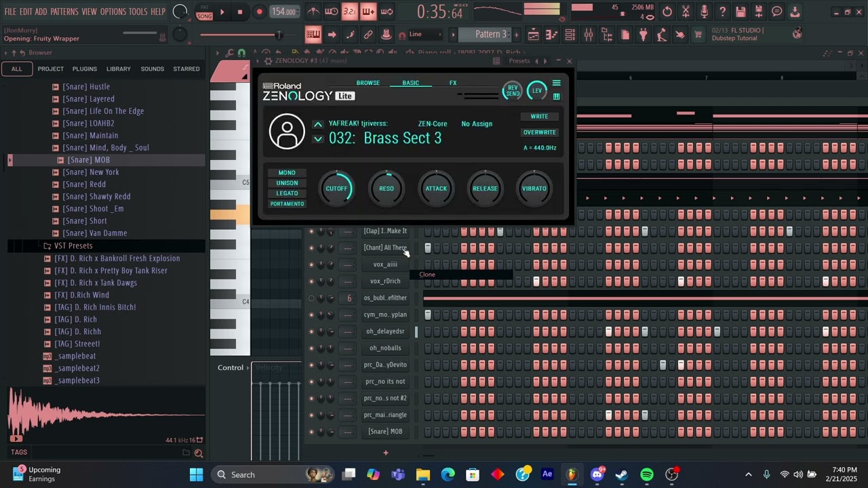Mute the vox_aiiii channel
This screenshot has height=488, width=868.
coord(311,264)
